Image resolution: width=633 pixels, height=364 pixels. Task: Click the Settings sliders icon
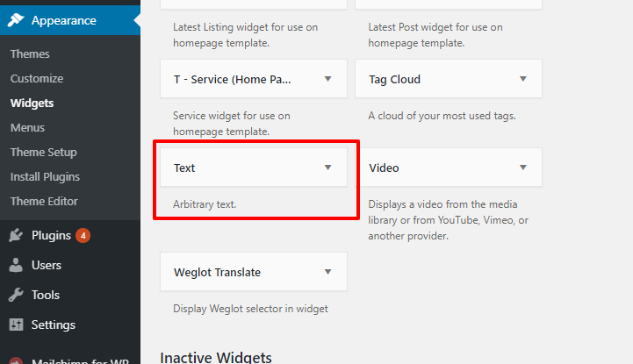pyautogui.click(x=16, y=325)
